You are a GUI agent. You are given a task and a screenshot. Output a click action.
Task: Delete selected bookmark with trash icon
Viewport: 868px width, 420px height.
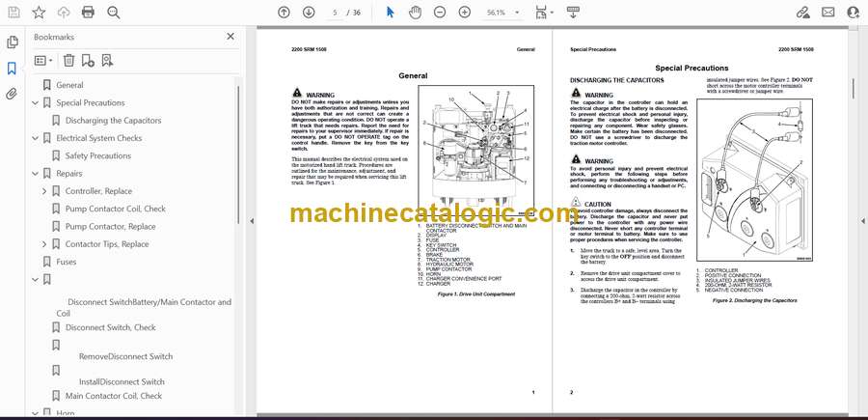[68, 61]
